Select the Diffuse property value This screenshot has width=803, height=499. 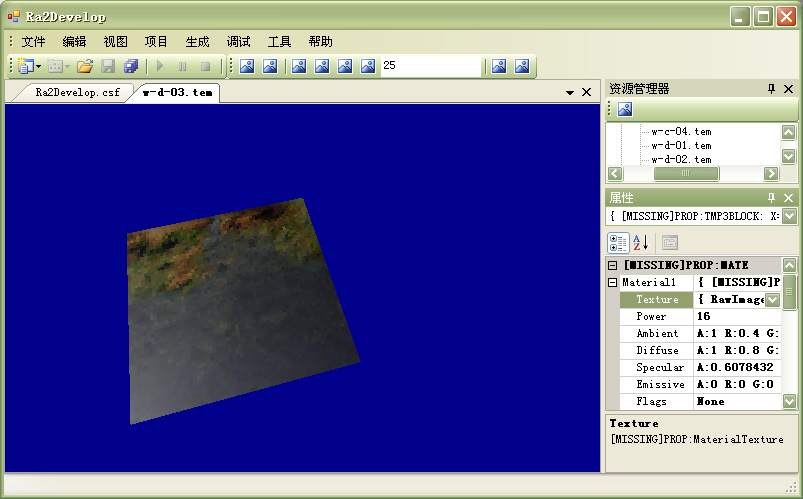click(x=736, y=351)
